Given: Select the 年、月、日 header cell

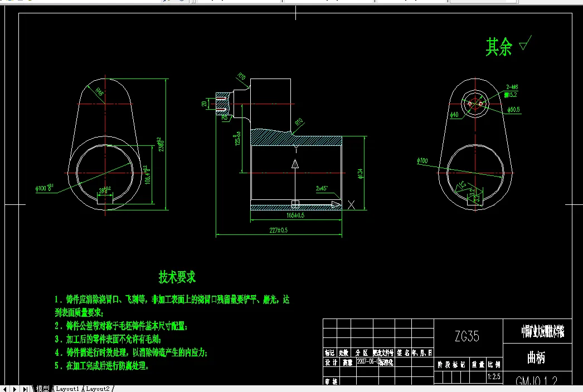Looking at the screenshot, I should (422, 352).
